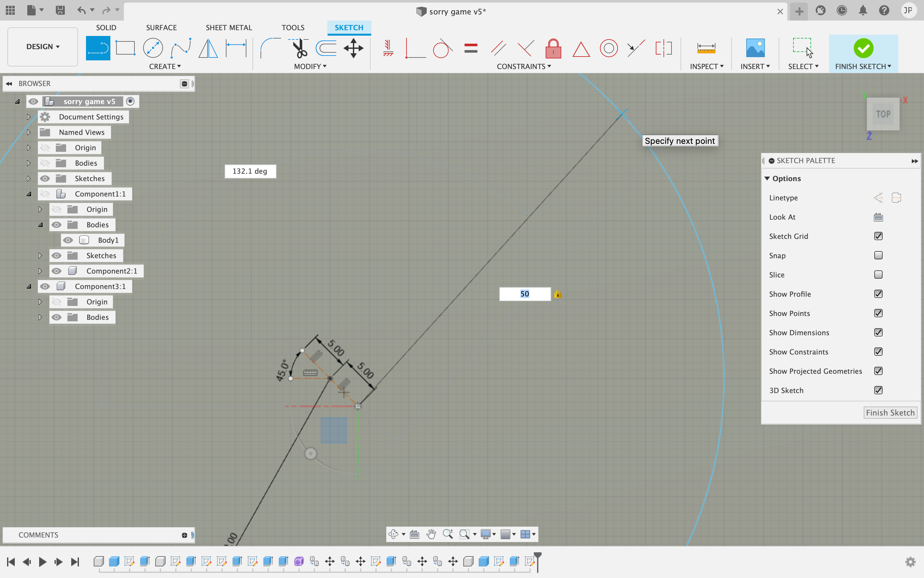Apply the Tangent constraint

(x=443, y=48)
